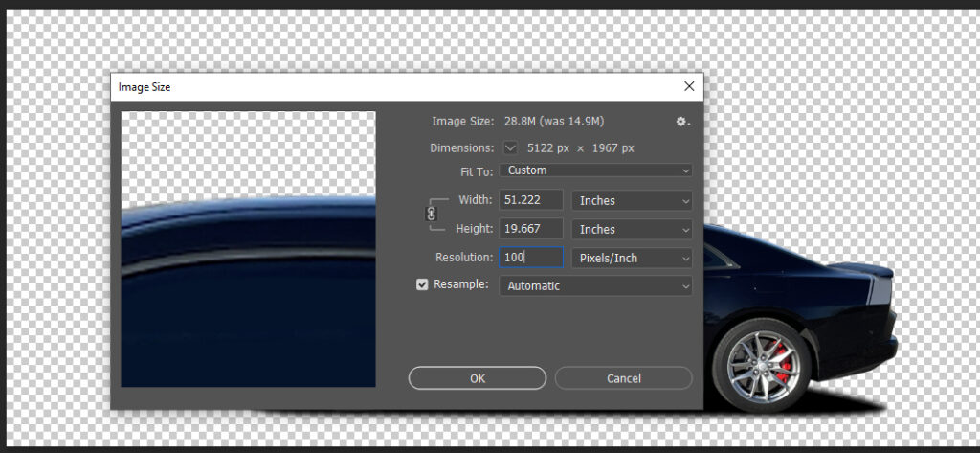Focus the Resolution input field
Image resolution: width=980 pixels, height=453 pixels.
[x=530, y=258]
